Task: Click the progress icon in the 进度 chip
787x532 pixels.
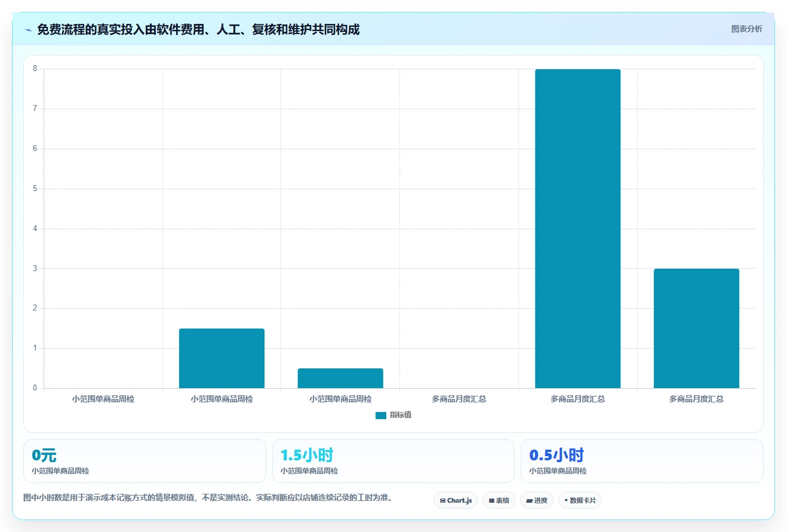Action: (x=529, y=501)
